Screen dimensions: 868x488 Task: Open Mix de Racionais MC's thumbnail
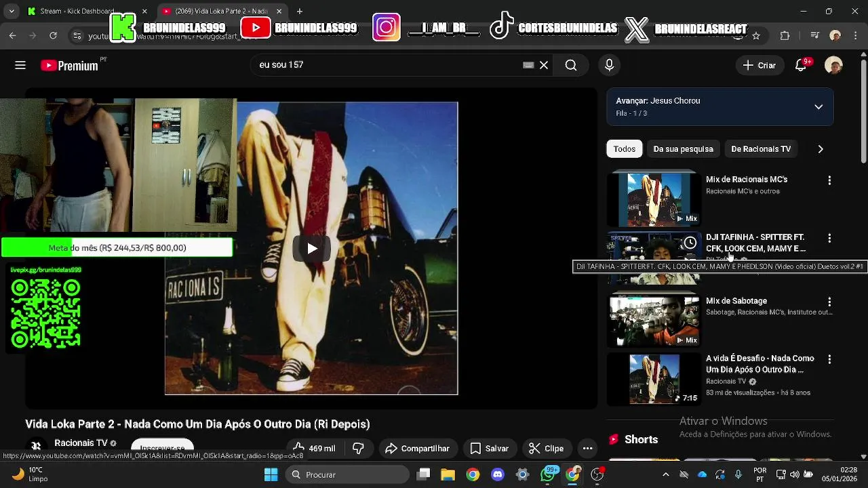click(654, 199)
